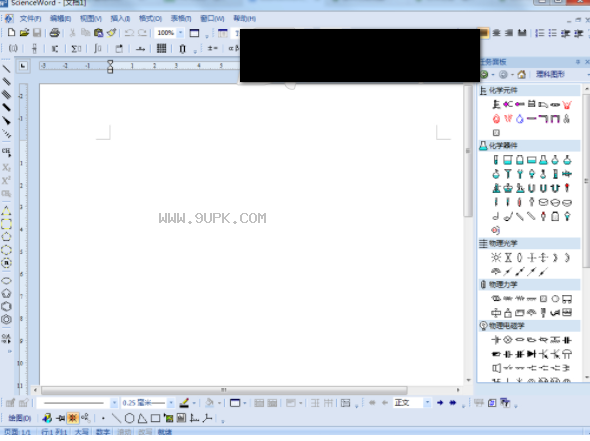The width and height of the screenshot is (590, 441).
Task: Open the 文件(F) menu
Action: coord(30,18)
